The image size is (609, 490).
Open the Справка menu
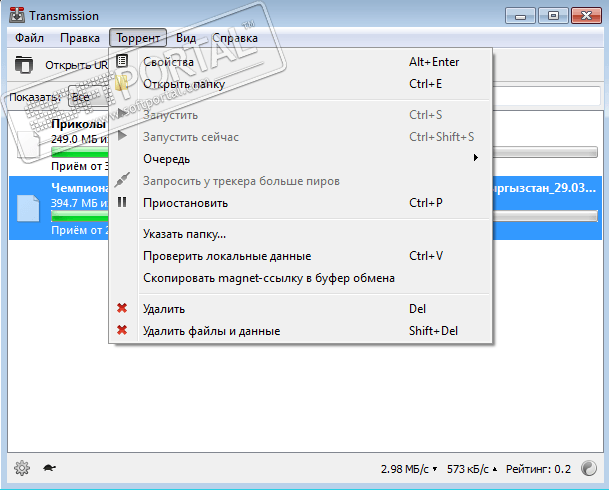tap(235, 38)
